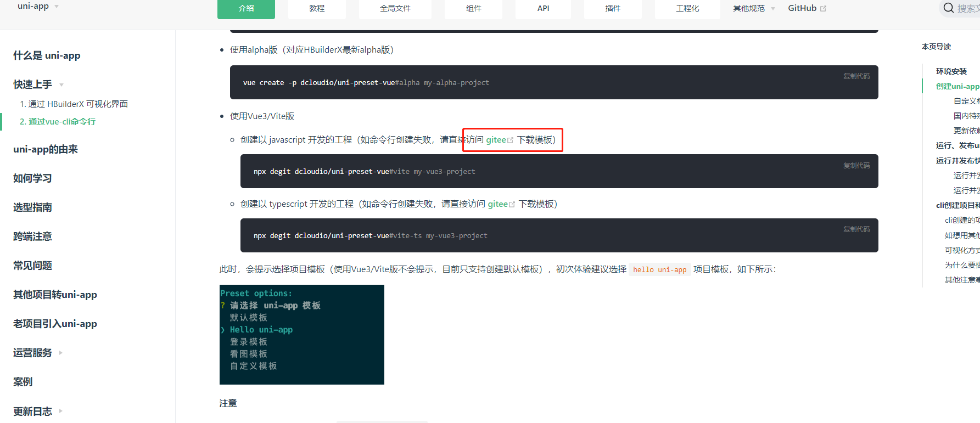Open uni-app的由来 sidebar page
Screen dimensions: 980x423
tap(46, 149)
